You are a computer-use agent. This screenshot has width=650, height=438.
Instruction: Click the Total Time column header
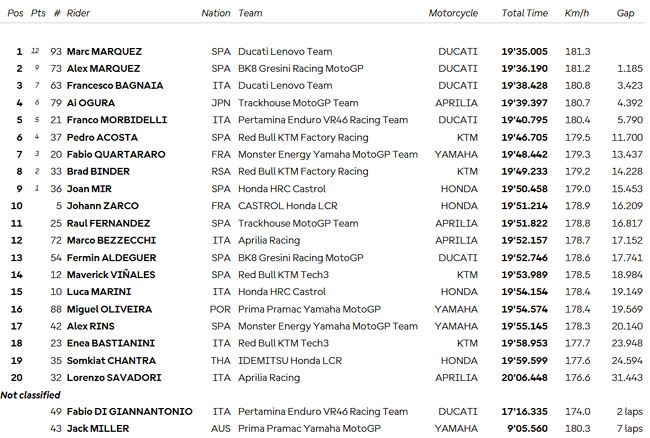(x=524, y=13)
